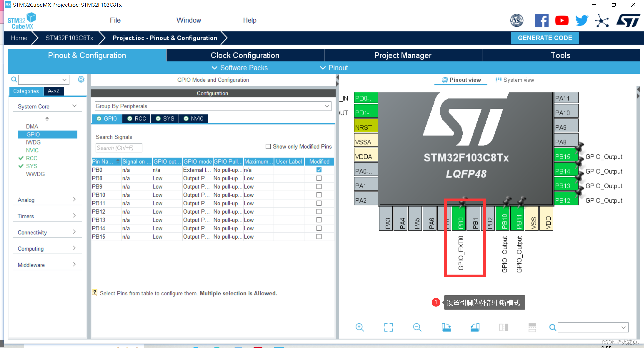Screen dimensions: 644x348
Task: Click the GENERATE CODE button
Action: pos(545,38)
